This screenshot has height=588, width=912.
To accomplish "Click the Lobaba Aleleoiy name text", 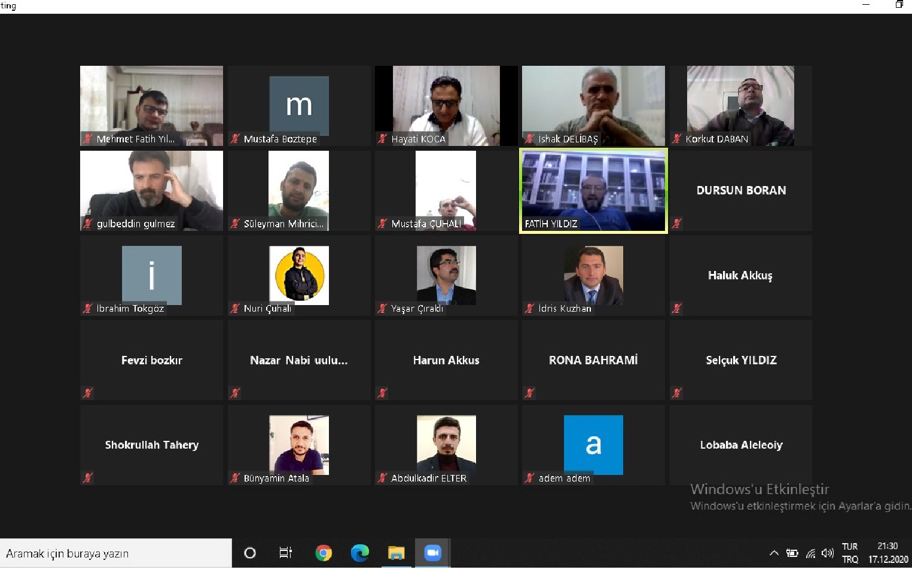I will pyautogui.click(x=741, y=445).
